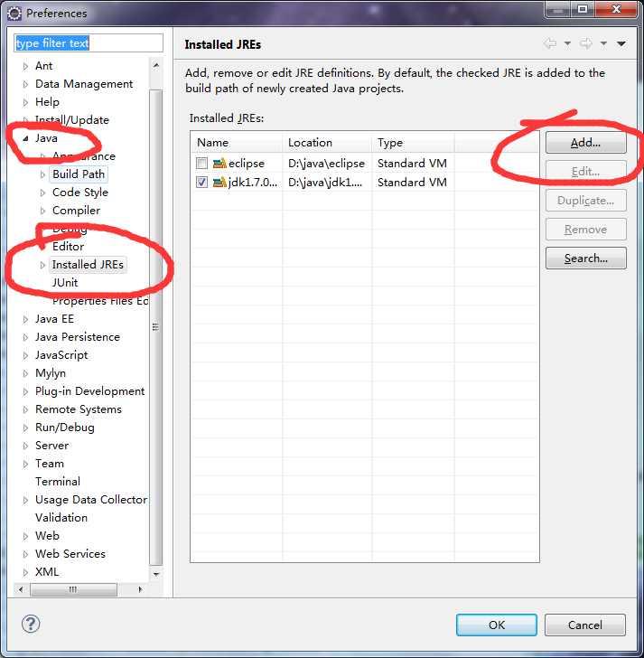The height and width of the screenshot is (658, 644).
Task: Click the tree horizontal scrollbar thumb
Action: click(x=73, y=589)
